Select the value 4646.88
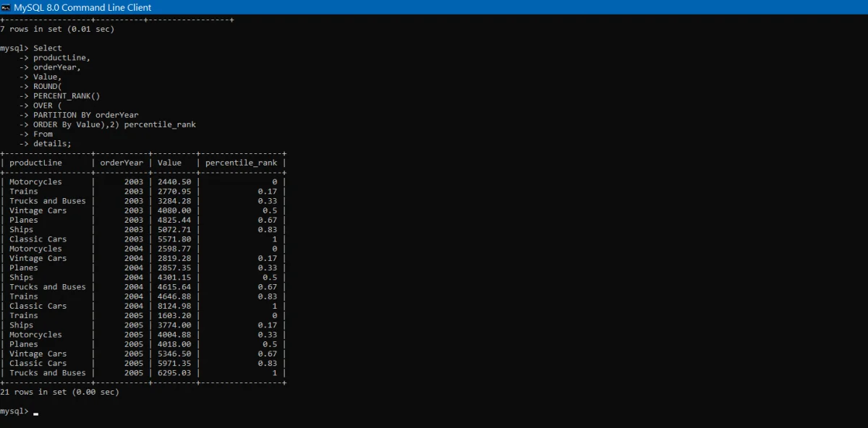This screenshot has height=428, width=868. [x=174, y=296]
